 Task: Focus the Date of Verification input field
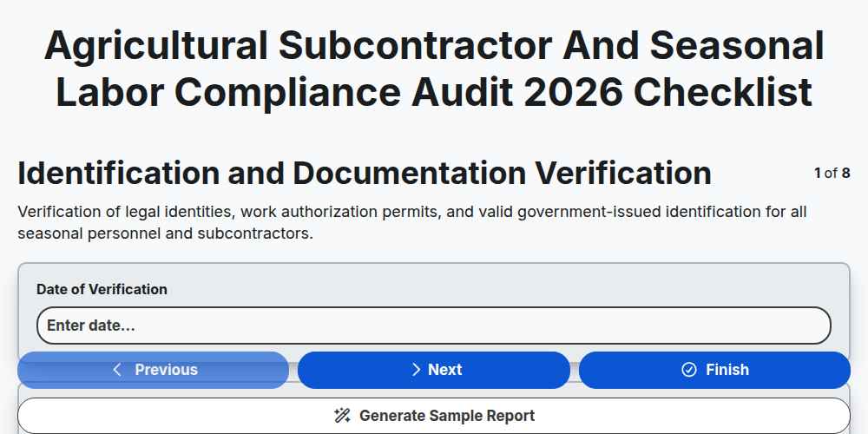tap(434, 325)
